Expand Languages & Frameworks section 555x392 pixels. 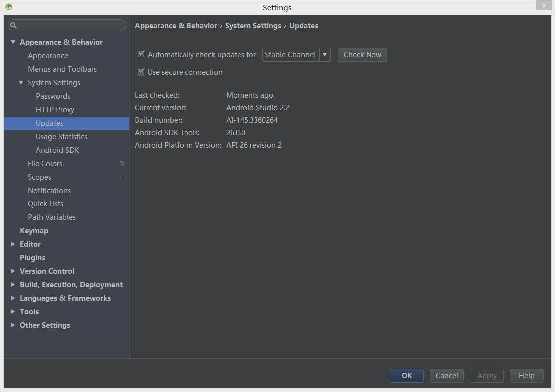13,298
